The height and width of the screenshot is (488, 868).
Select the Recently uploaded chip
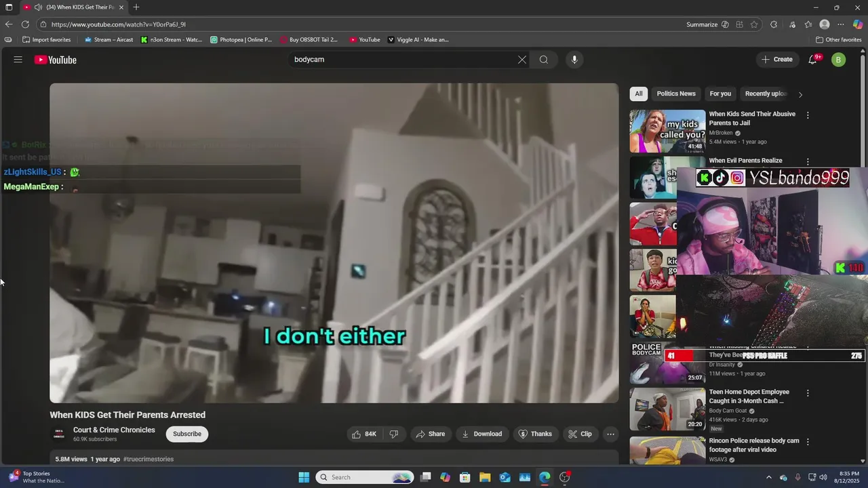click(766, 94)
